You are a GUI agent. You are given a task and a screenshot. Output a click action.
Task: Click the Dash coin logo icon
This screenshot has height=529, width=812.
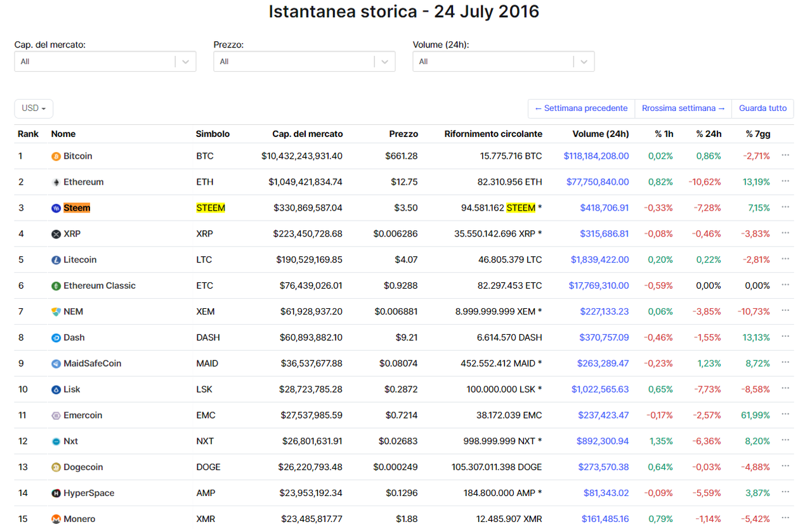[x=56, y=338]
